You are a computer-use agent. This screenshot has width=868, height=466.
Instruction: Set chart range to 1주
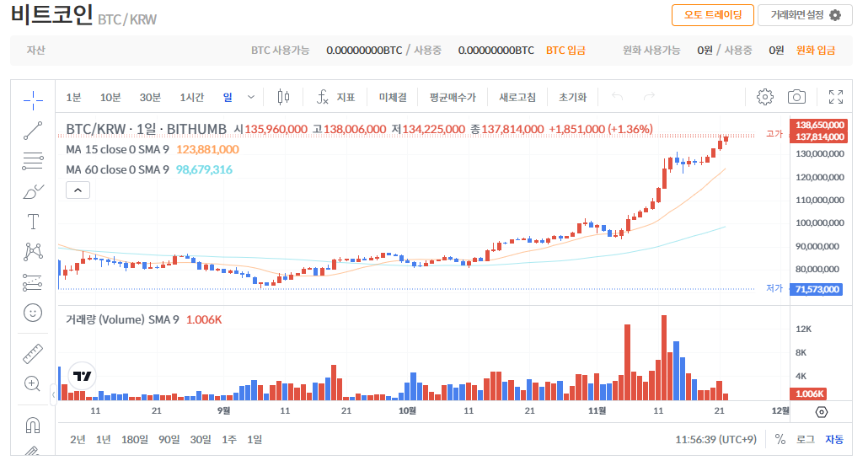point(229,439)
